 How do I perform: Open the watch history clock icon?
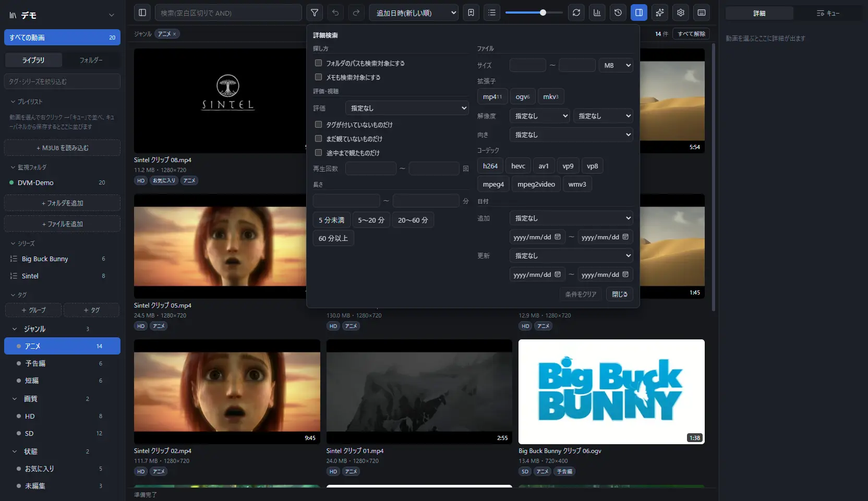[618, 13]
